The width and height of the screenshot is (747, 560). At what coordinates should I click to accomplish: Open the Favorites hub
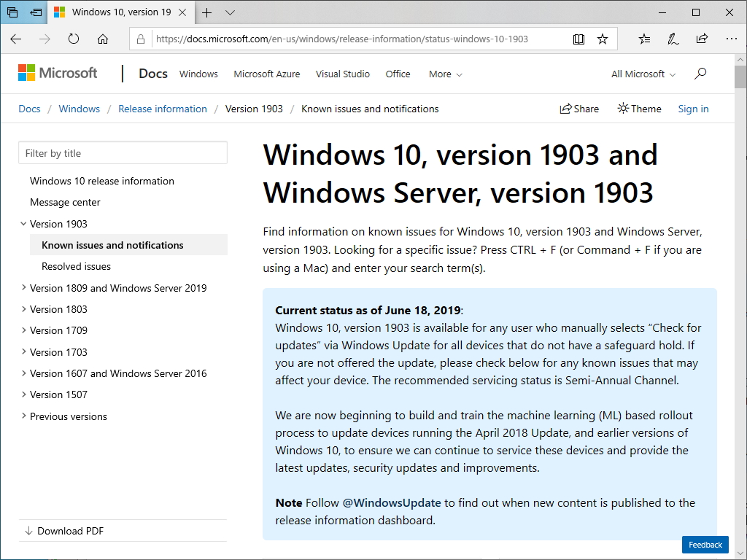click(x=644, y=39)
